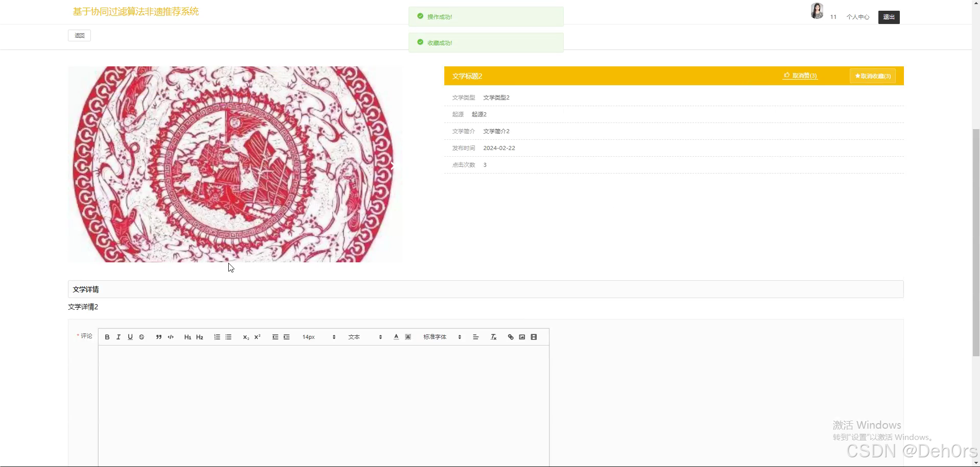Toggle strikethrough formatting in editor
The width and height of the screenshot is (980, 467).
[141, 337]
